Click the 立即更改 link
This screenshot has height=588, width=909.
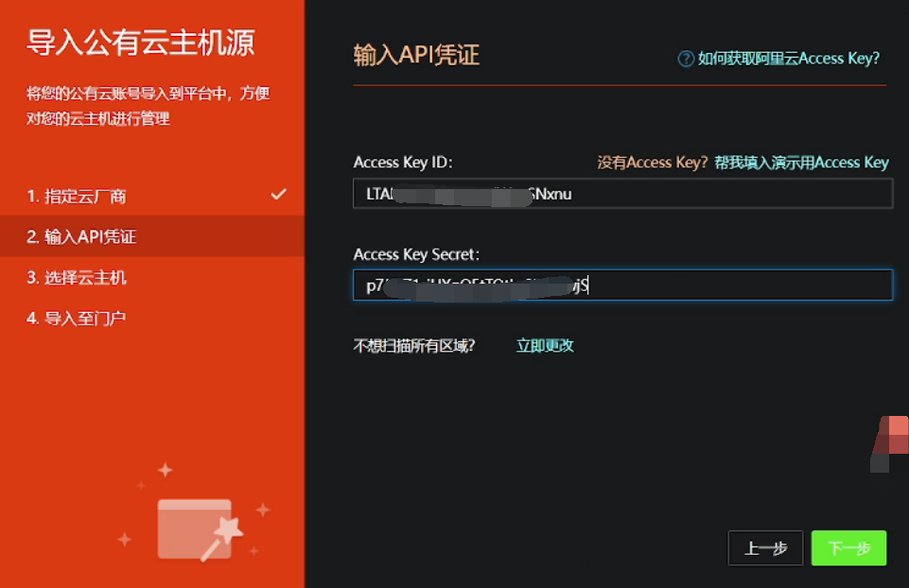pos(545,346)
